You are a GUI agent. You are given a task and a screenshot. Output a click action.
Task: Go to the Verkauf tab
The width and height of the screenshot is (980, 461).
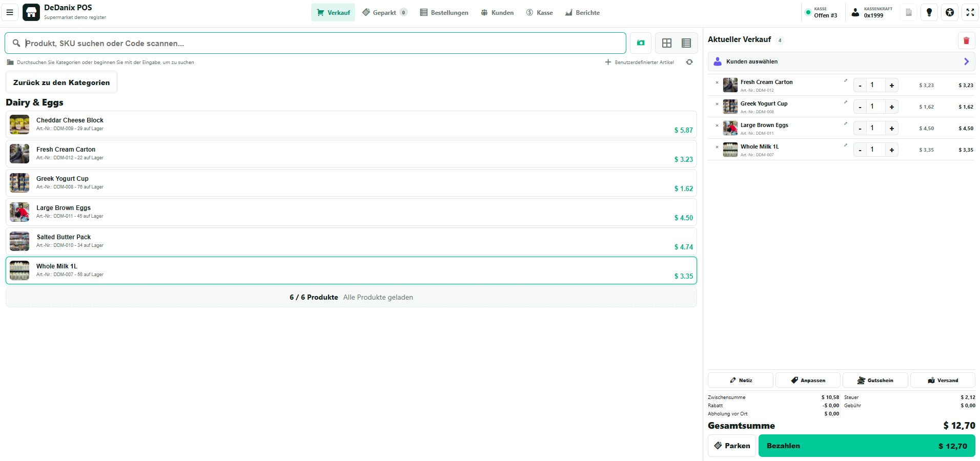click(333, 12)
